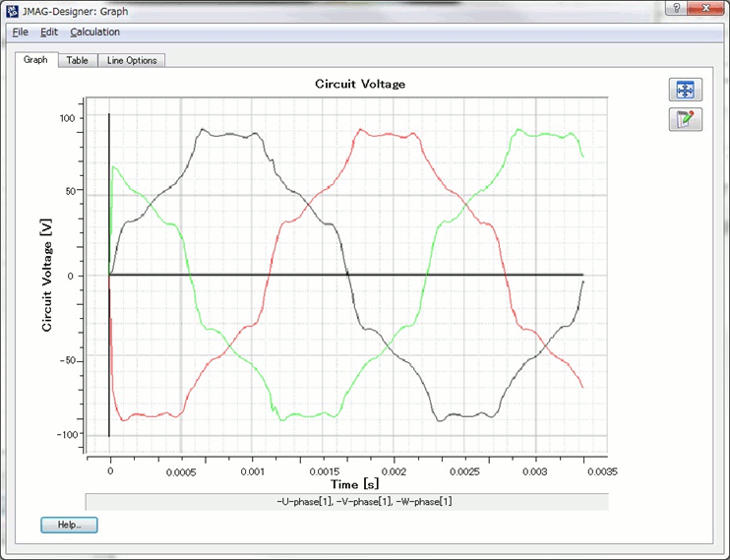Click the question mark help icon in title bar

click(x=678, y=8)
